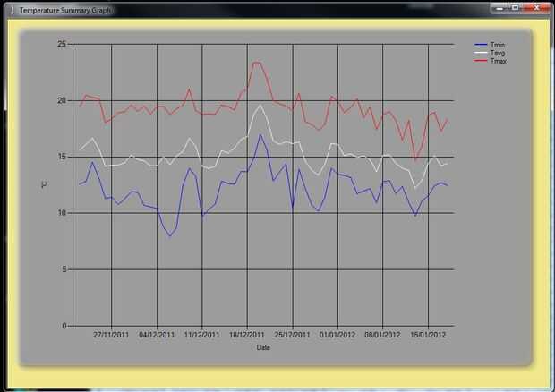555x392 pixels.
Task: Click the 11/12/2011 date label
Action: 201,335
